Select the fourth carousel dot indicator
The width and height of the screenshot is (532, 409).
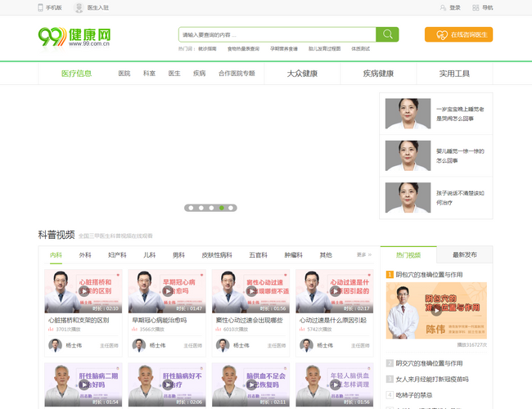(x=221, y=208)
